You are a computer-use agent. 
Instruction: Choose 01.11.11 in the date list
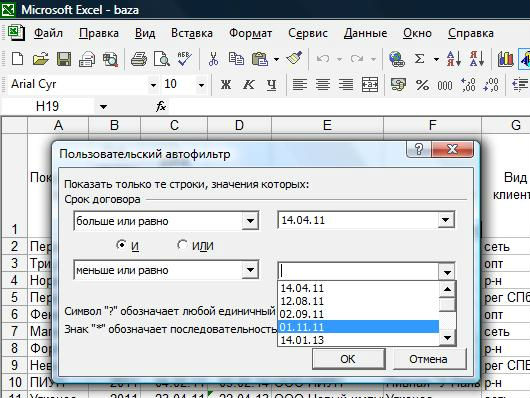click(x=358, y=327)
